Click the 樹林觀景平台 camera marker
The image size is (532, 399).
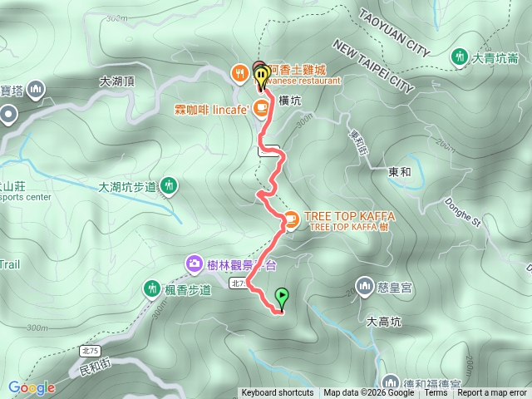click(194, 264)
